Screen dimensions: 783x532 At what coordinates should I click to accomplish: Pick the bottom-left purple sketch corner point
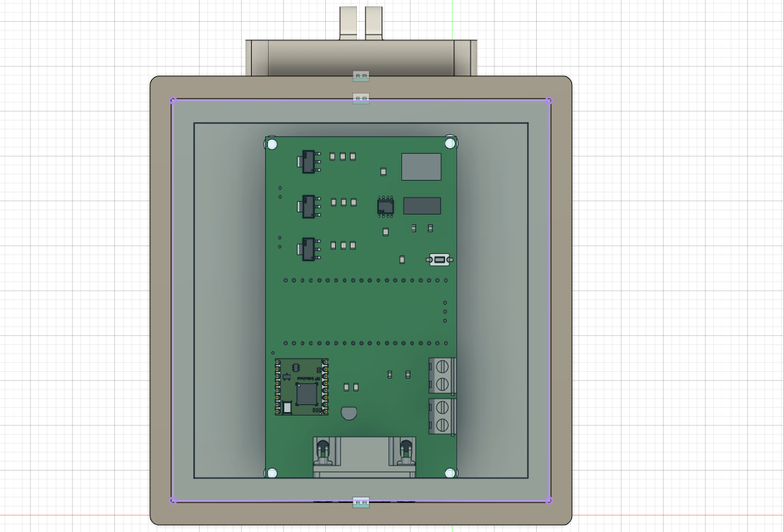173,500
